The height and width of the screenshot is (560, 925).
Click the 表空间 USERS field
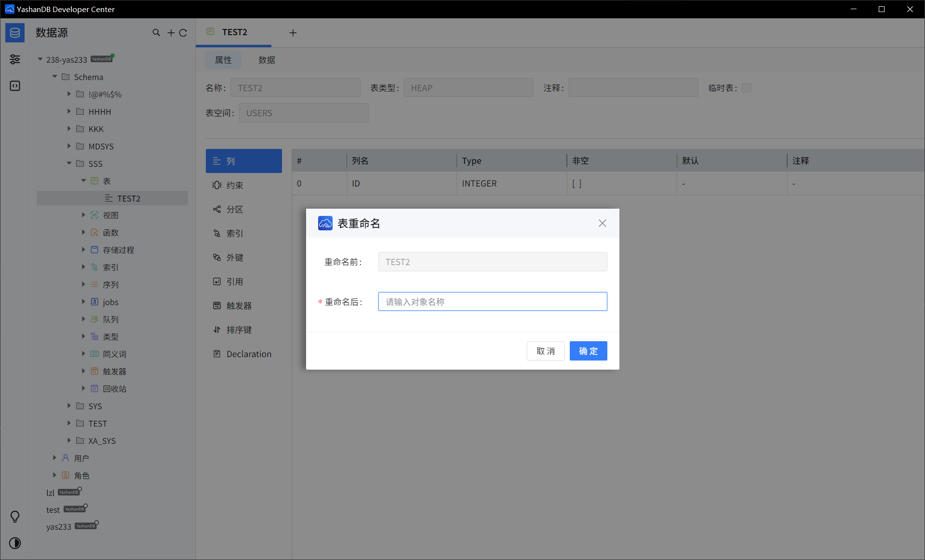tap(304, 113)
